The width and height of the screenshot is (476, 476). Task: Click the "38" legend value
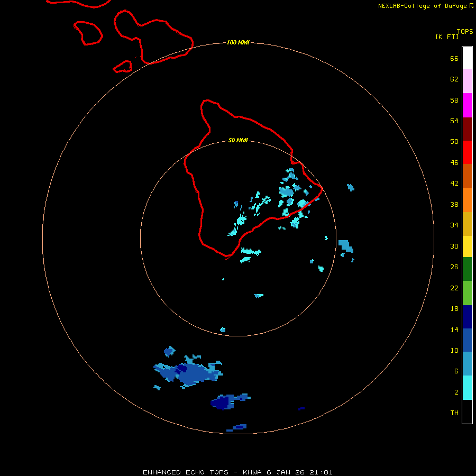pos(454,204)
